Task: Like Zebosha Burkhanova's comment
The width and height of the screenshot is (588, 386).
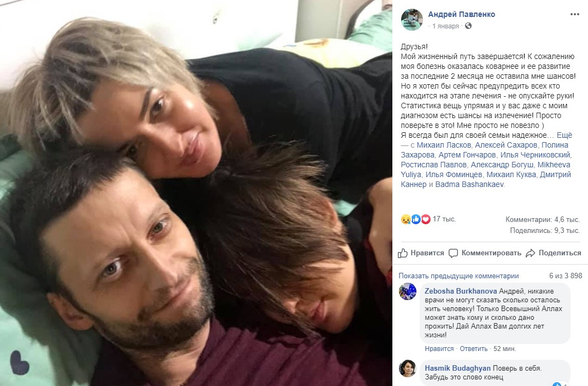Action: coord(439,348)
